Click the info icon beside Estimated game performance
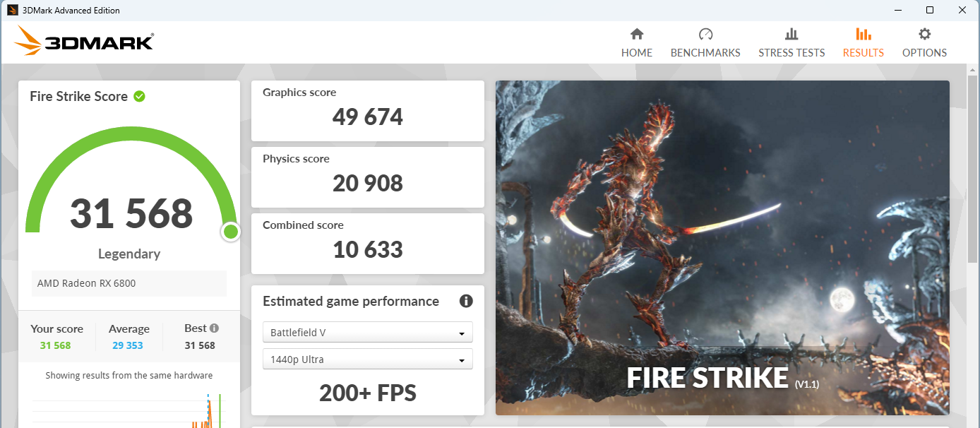The image size is (980, 428). tap(466, 301)
